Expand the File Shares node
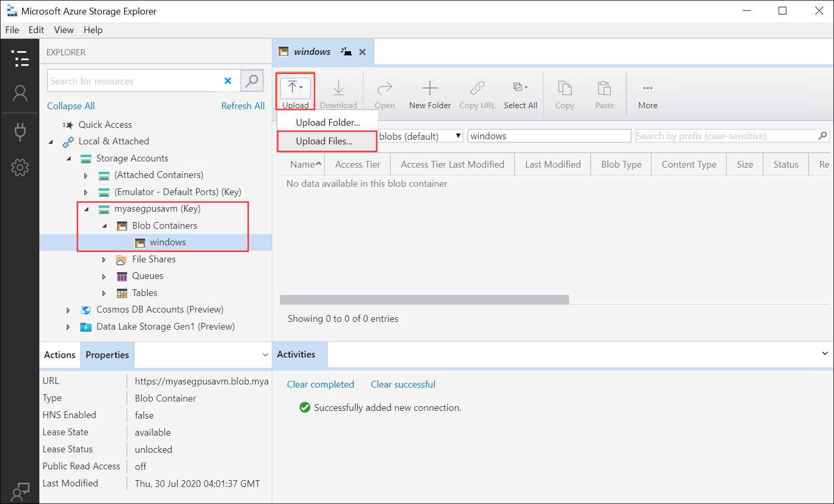Image resolution: width=834 pixels, height=504 pixels. (x=104, y=259)
